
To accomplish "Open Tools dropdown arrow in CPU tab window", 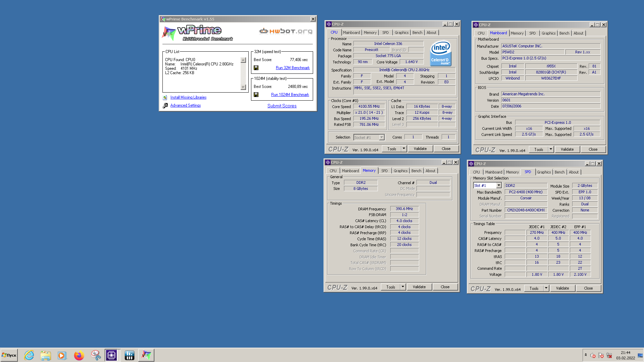I will pyautogui.click(x=404, y=149).
